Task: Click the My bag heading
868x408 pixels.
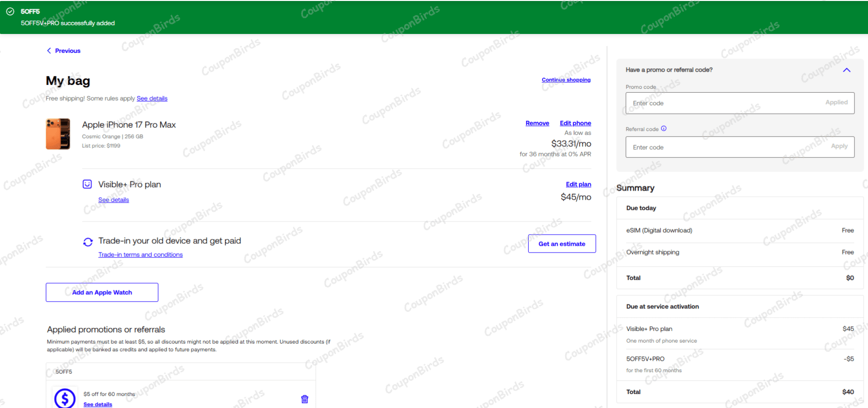Action: click(x=68, y=81)
